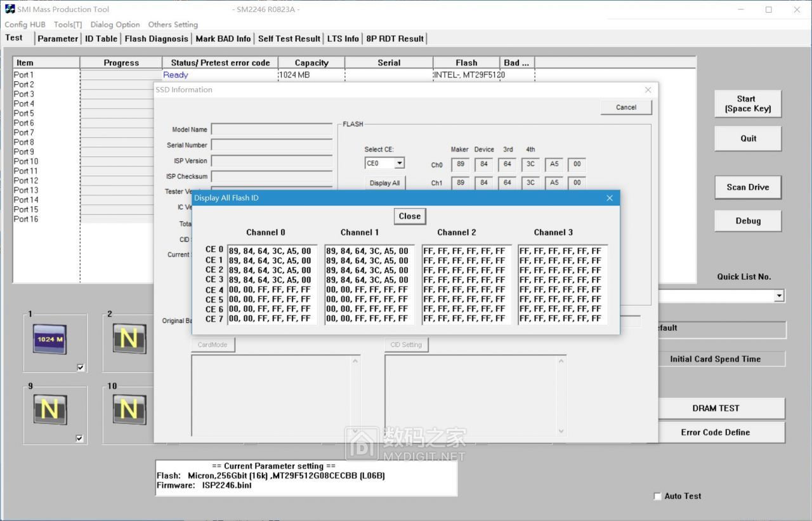Click the port 10 N status icon
The image size is (812, 521).
coord(129,409)
